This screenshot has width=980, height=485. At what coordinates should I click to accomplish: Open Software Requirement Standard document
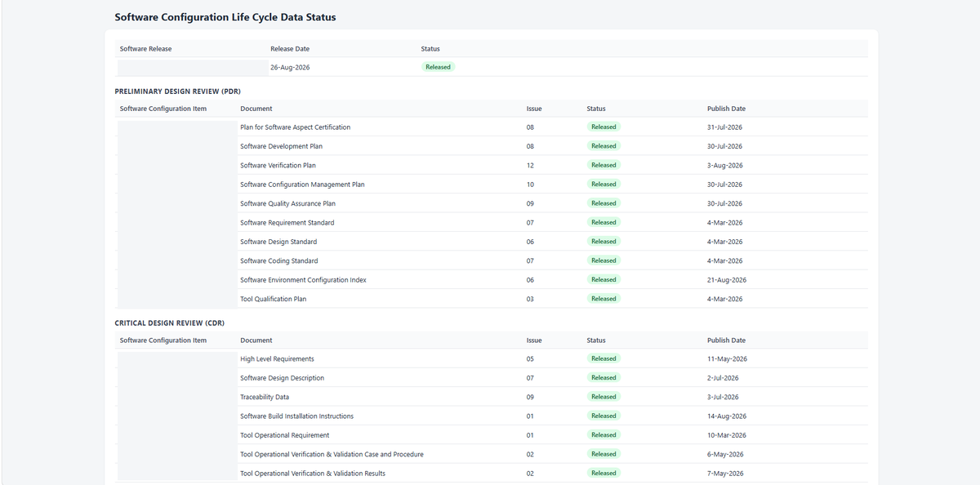[x=287, y=222]
